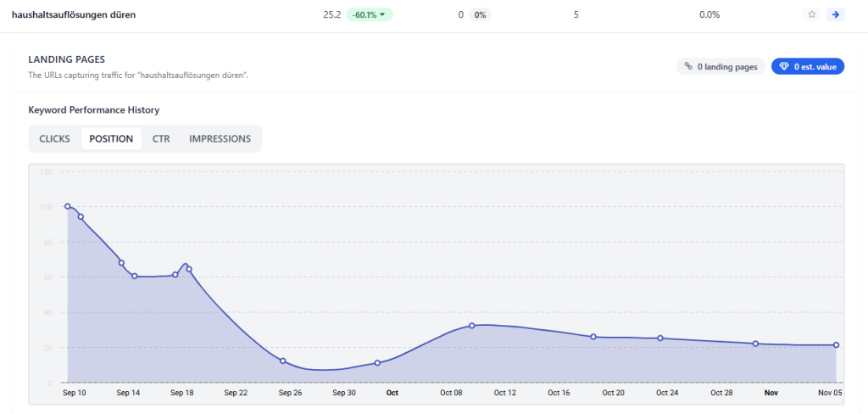The height and width of the screenshot is (414, 868).
Task: Click the diamond icon in est. value badge
Action: [x=784, y=66]
